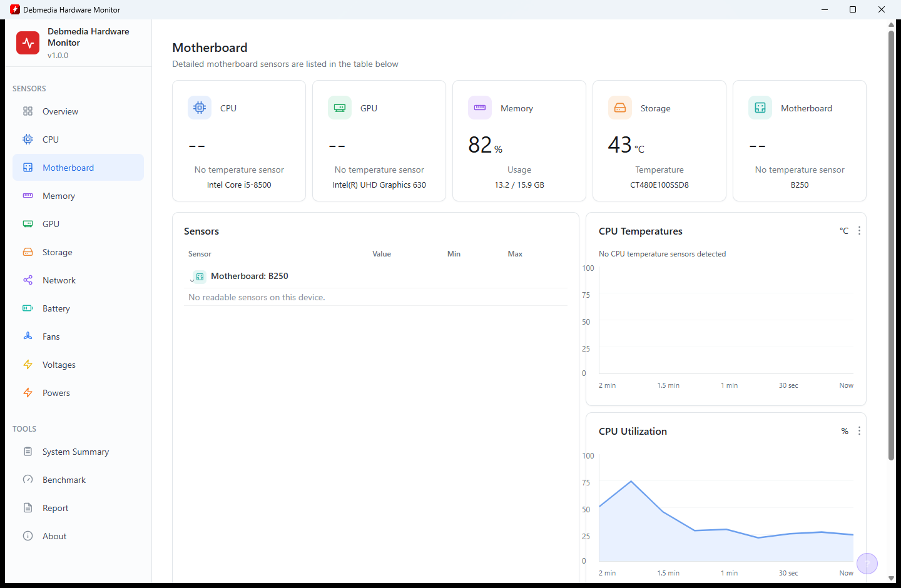Screen dimensions: 901x588
Task: Open the CPU Utilization chart options menu
Action: click(859, 431)
